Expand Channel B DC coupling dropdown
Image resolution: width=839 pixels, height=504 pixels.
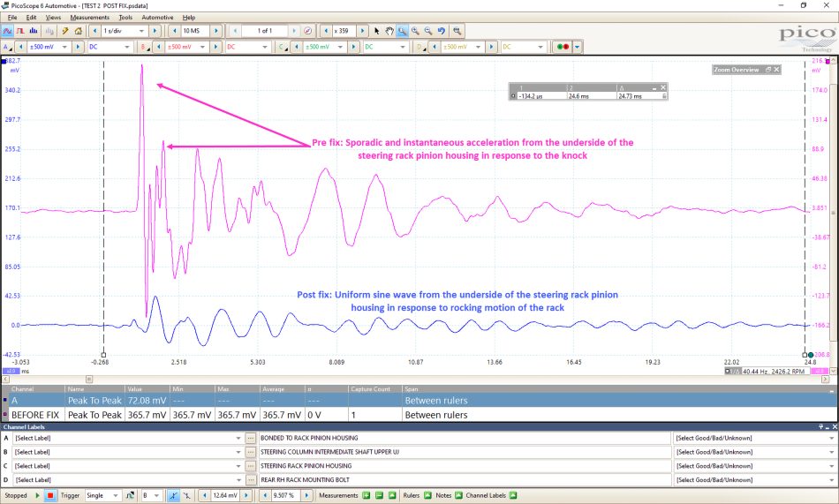coord(265,47)
